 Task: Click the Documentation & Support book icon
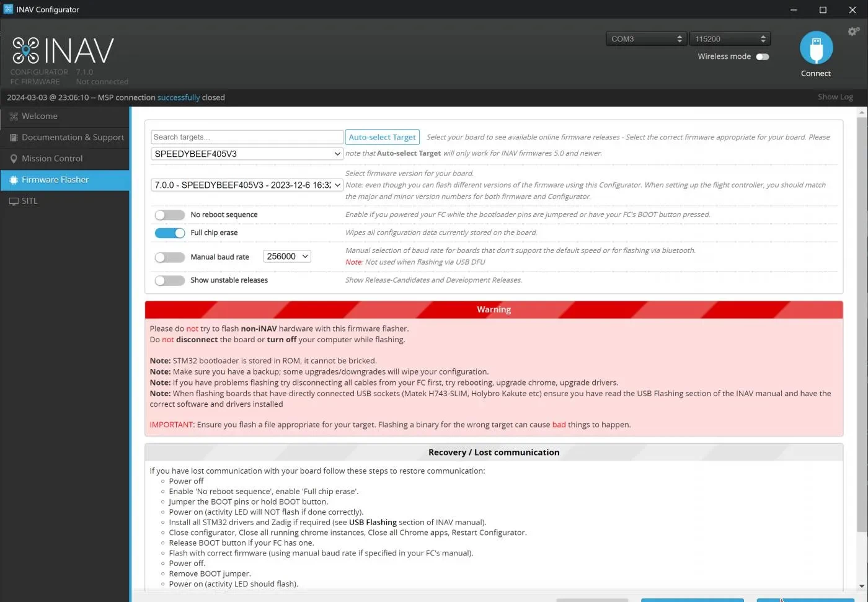14,138
